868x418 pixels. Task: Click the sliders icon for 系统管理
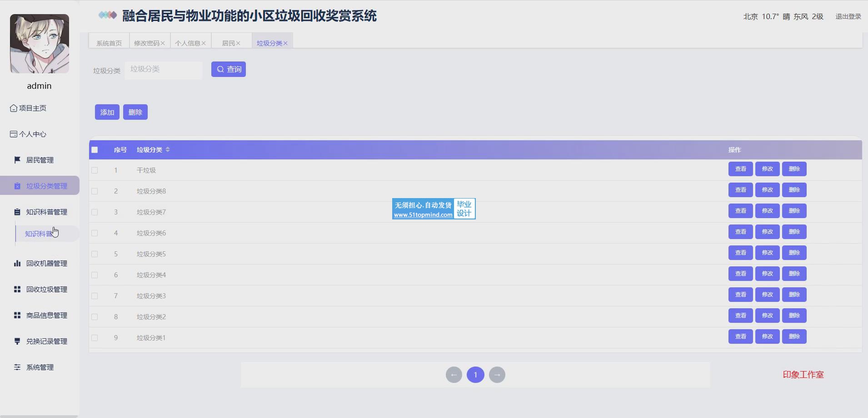click(17, 367)
